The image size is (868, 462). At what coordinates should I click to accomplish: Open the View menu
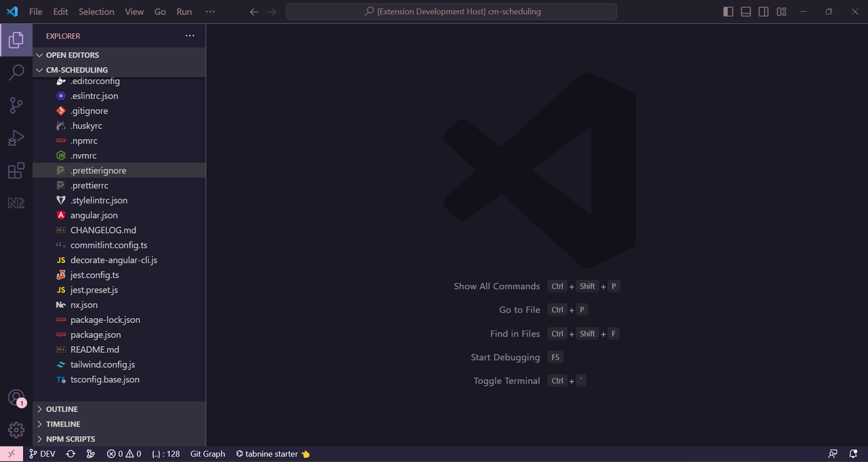click(134, 12)
